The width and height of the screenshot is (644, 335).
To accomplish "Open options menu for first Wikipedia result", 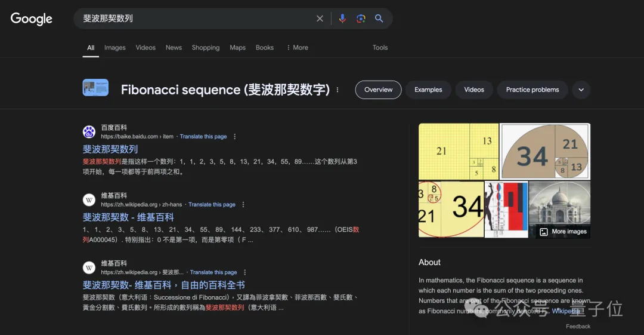I will (x=243, y=205).
